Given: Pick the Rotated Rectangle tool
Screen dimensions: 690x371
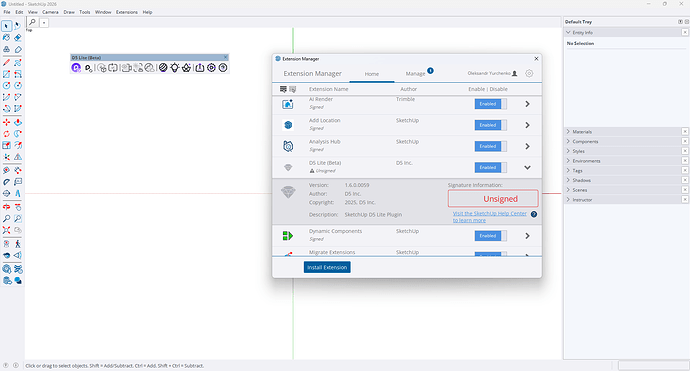Looking at the screenshot, I should [18, 74].
